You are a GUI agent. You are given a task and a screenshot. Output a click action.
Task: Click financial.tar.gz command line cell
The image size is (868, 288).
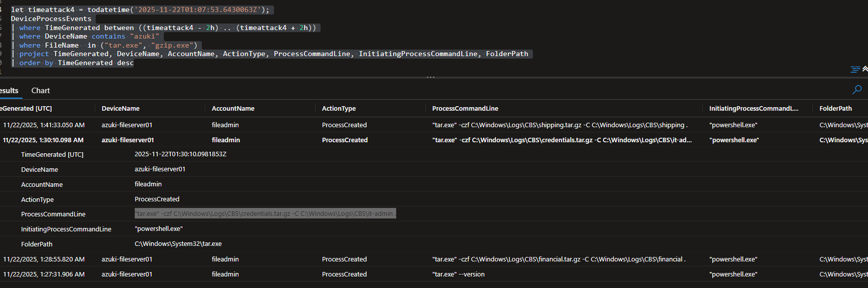point(558,259)
